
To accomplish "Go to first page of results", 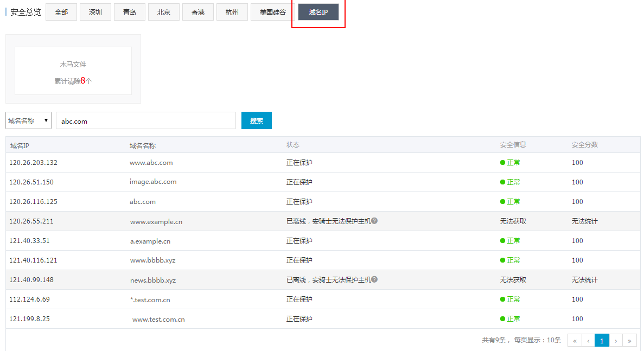I will coord(575,340).
